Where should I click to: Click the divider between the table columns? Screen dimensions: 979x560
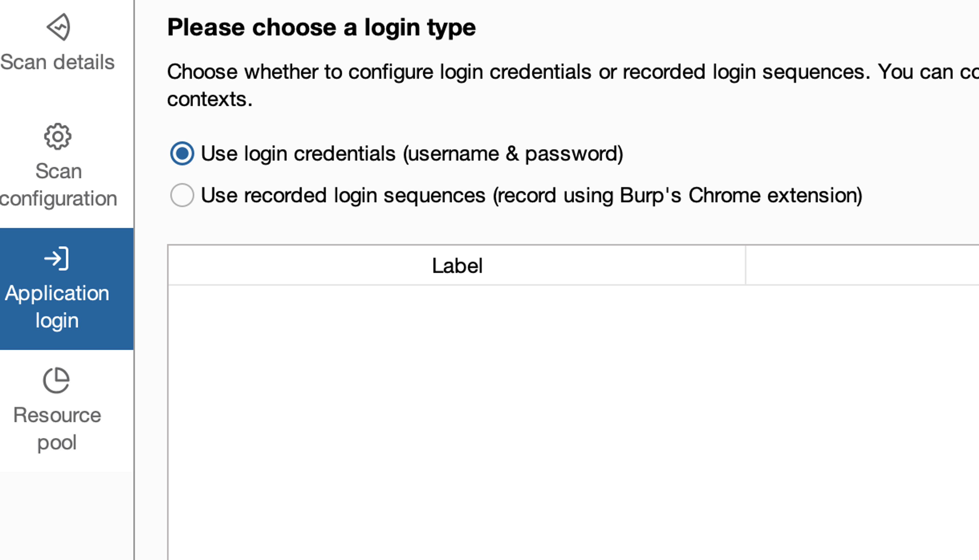tap(745, 265)
